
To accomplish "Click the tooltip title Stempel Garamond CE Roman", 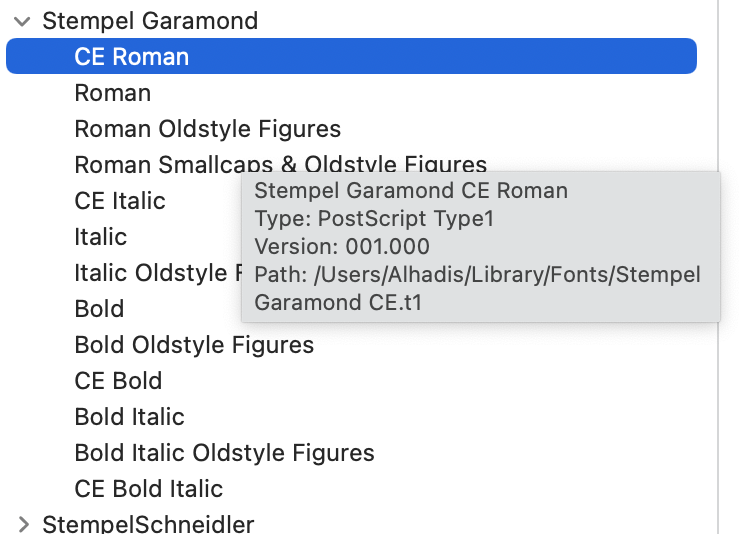I will pos(411,190).
